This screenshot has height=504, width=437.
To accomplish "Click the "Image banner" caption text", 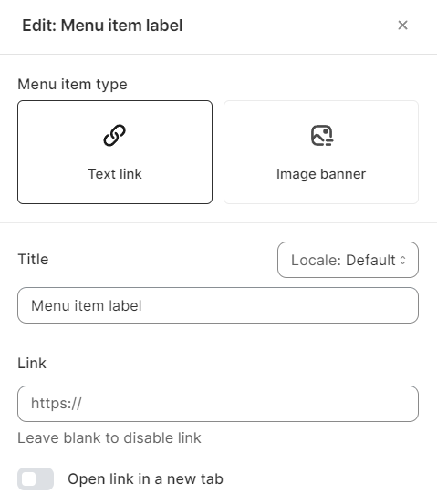I will [x=321, y=174].
